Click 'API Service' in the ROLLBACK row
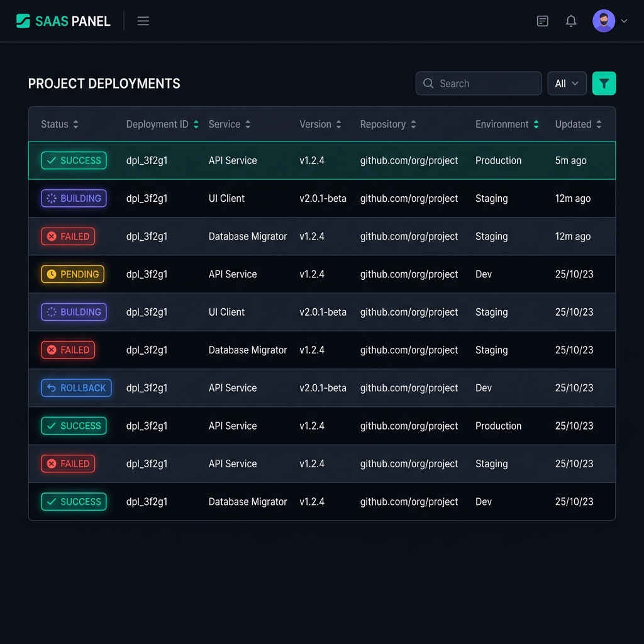644x644 pixels. (x=233, y=387)
